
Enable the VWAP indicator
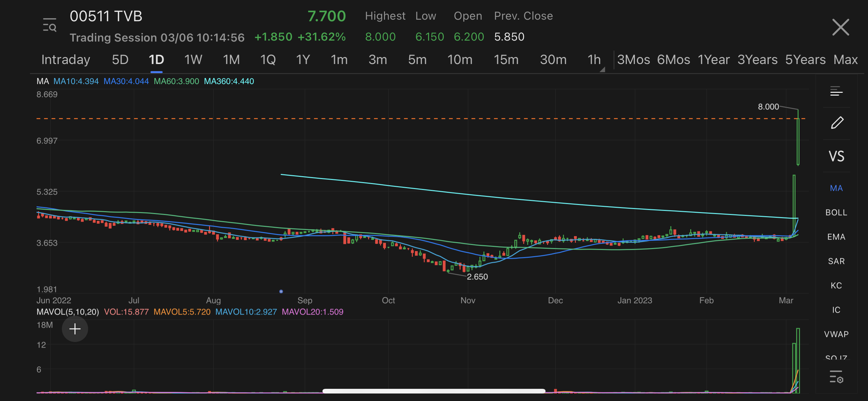tap(836, 334)
